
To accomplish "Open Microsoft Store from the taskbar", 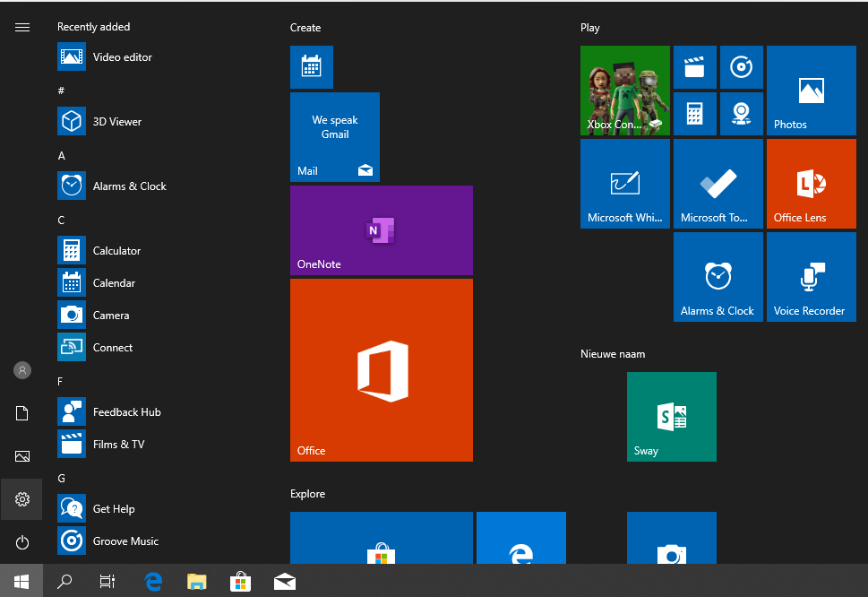I will [240, 581].
